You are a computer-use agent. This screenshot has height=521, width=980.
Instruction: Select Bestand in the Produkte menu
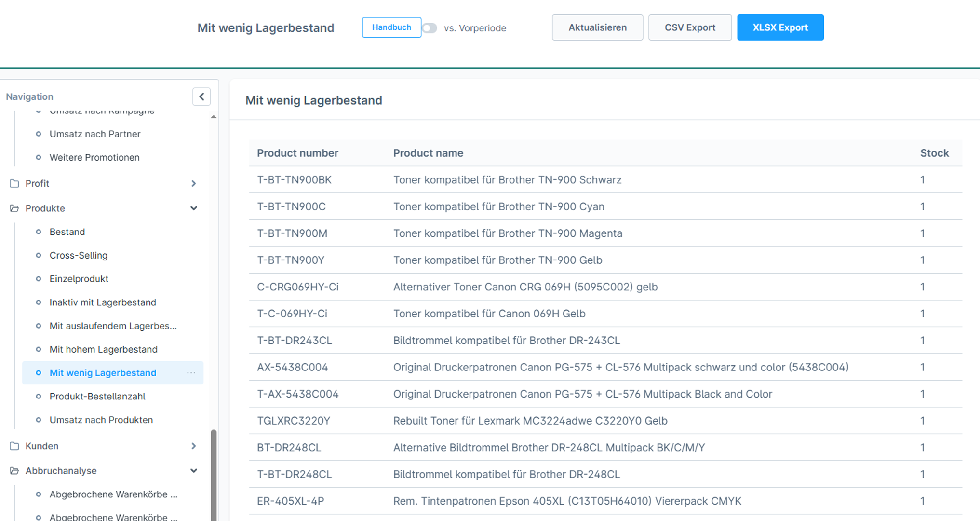click(67, 232)
